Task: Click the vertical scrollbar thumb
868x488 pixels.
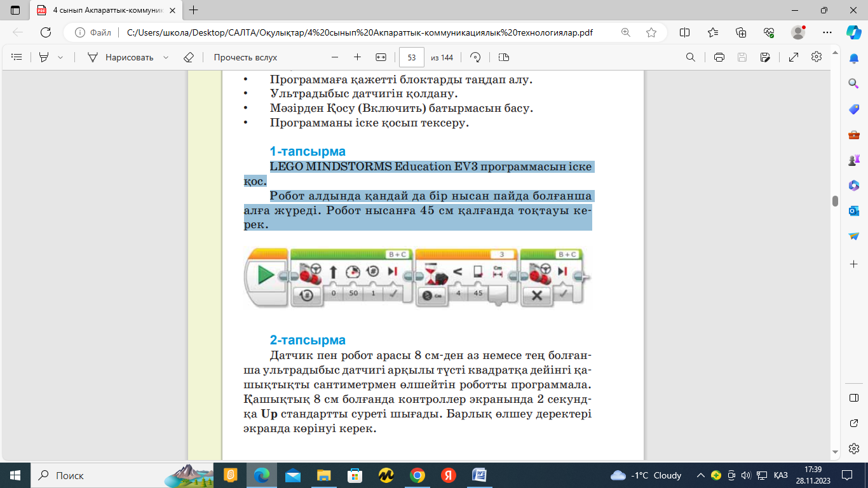Action: [835, 201]
